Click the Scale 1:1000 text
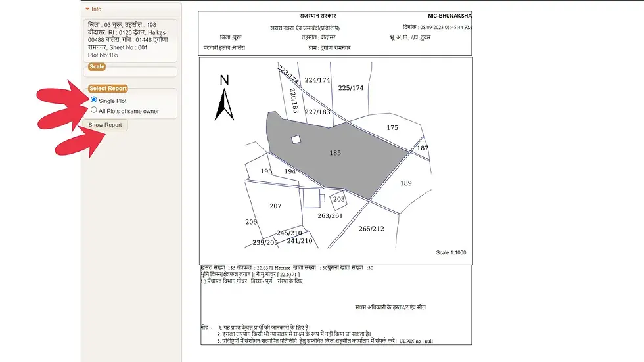 tap(451, 252)
